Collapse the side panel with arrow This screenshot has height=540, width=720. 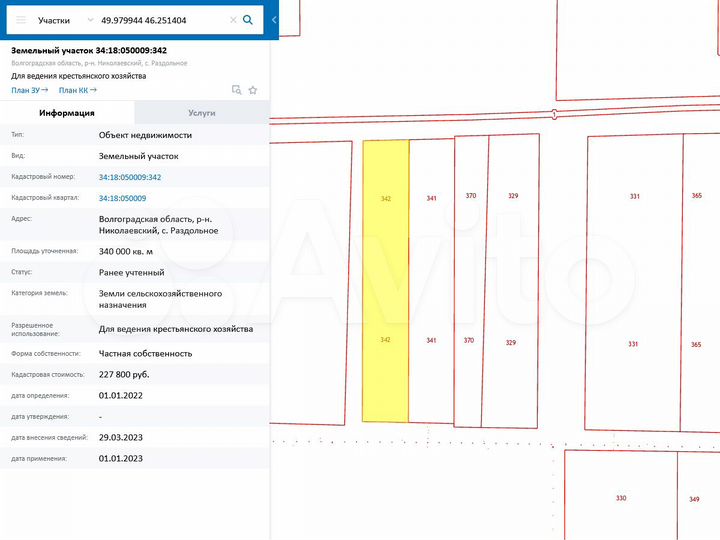pos(275,20)
